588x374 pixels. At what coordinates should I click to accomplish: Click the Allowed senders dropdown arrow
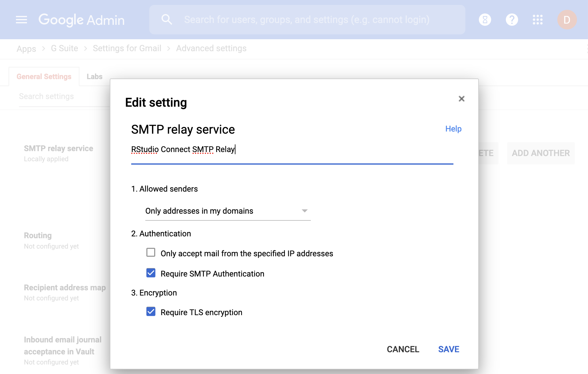click(304, 211)
